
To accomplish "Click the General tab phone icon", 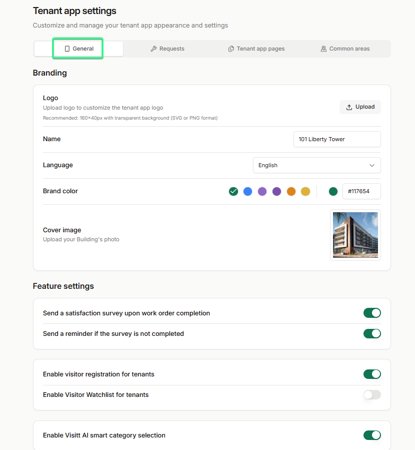I will (x=67, y=49).
